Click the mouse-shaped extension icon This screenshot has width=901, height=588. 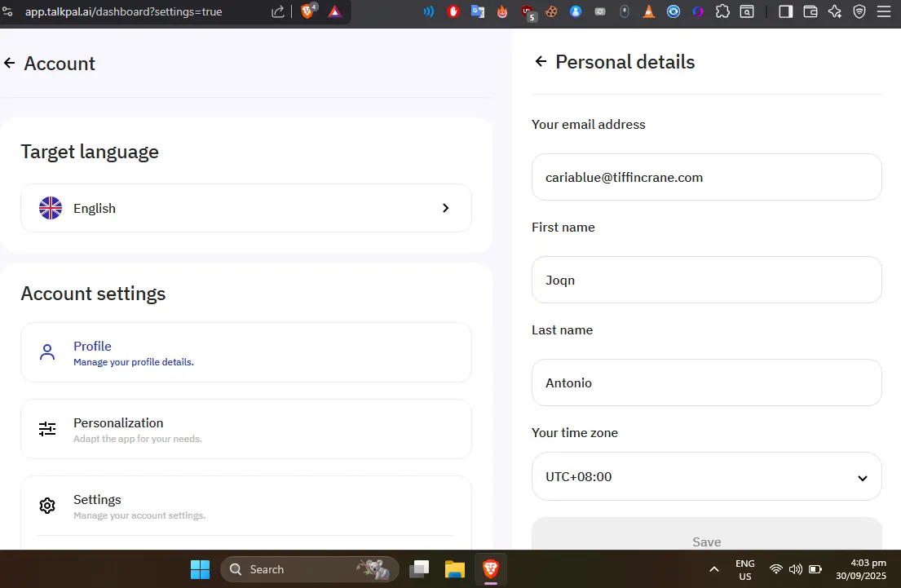(625, 11)
